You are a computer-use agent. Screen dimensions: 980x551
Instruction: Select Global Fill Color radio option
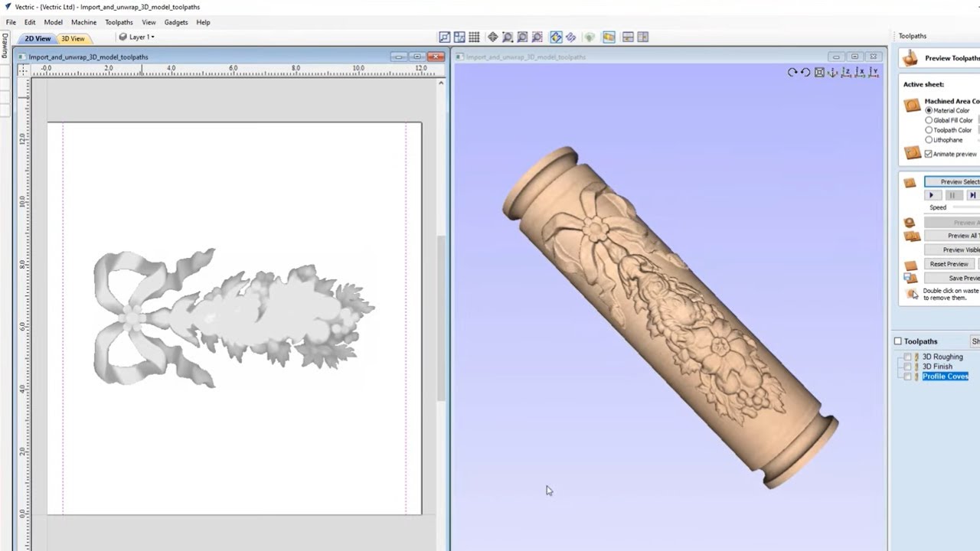click(x=929, y=120)
